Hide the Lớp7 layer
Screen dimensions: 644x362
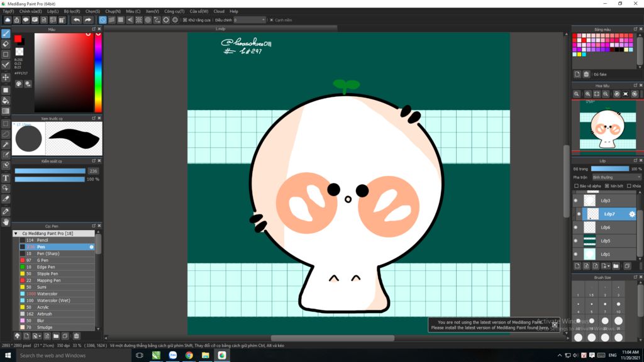579,214
